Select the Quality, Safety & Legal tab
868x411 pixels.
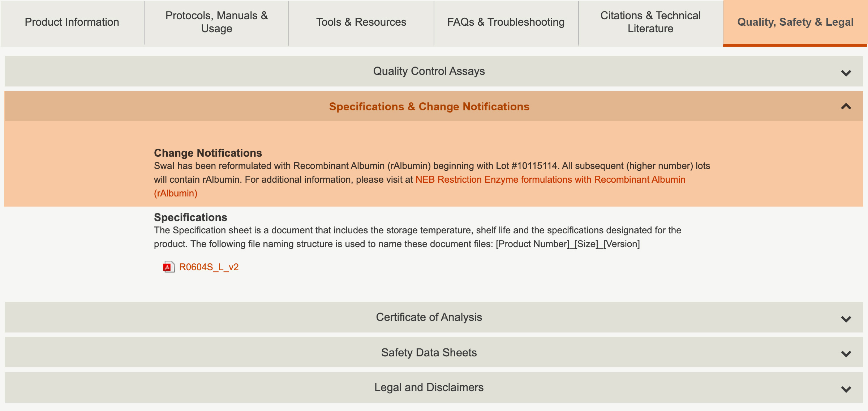795,22
